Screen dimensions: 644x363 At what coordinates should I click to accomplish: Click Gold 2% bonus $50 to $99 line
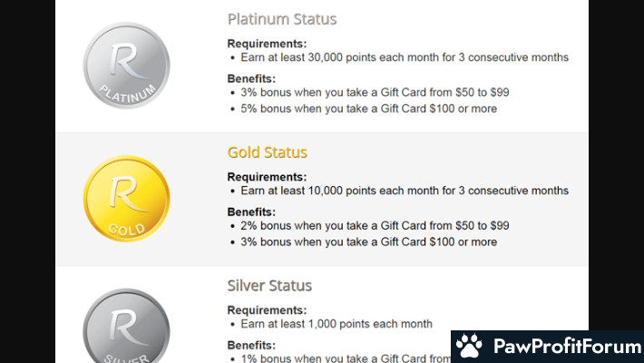click(375, 225)
